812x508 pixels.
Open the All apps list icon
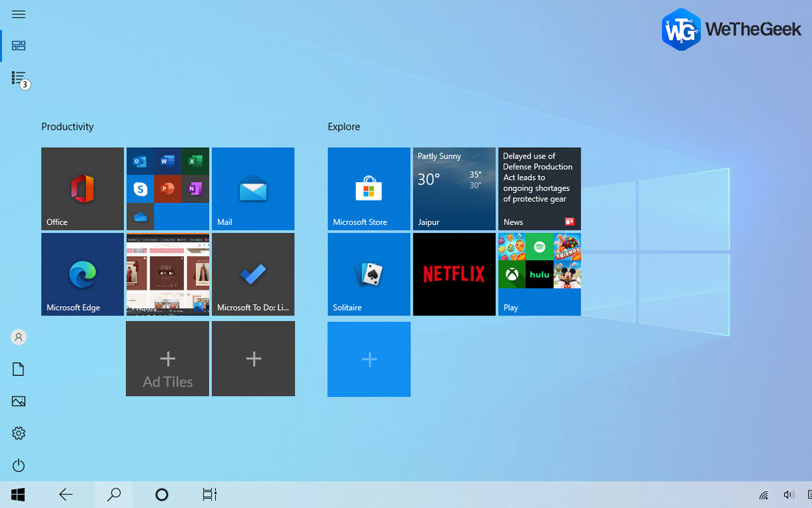pyautogui.click(x=19, y=78)
